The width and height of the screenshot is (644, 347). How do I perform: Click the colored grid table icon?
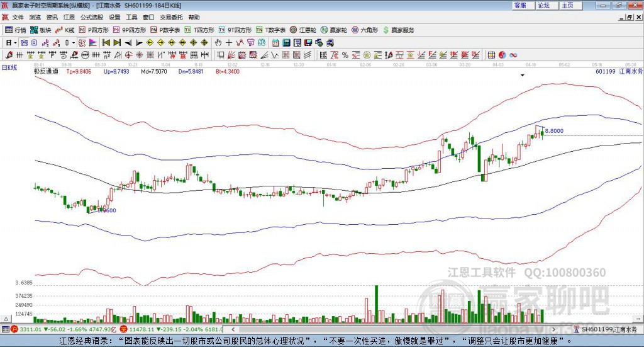click(x=491, y=55)
